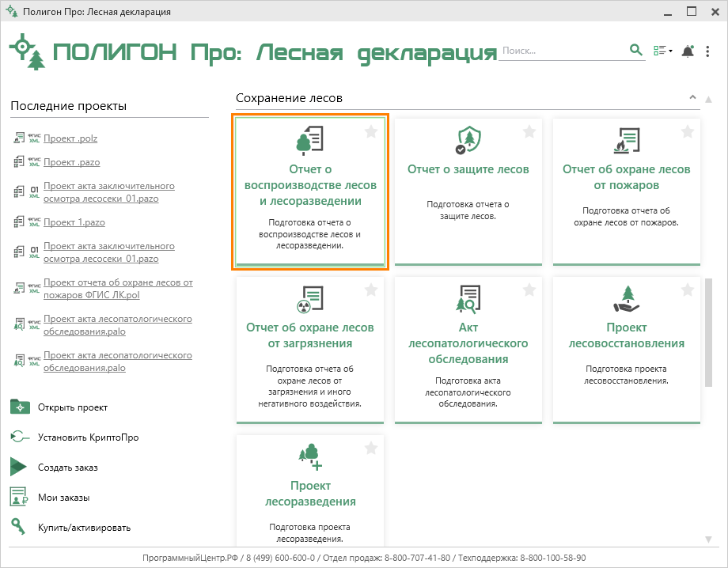Select Установить КриптоПро
Screen dimensions: 728x568
point(88,437)
